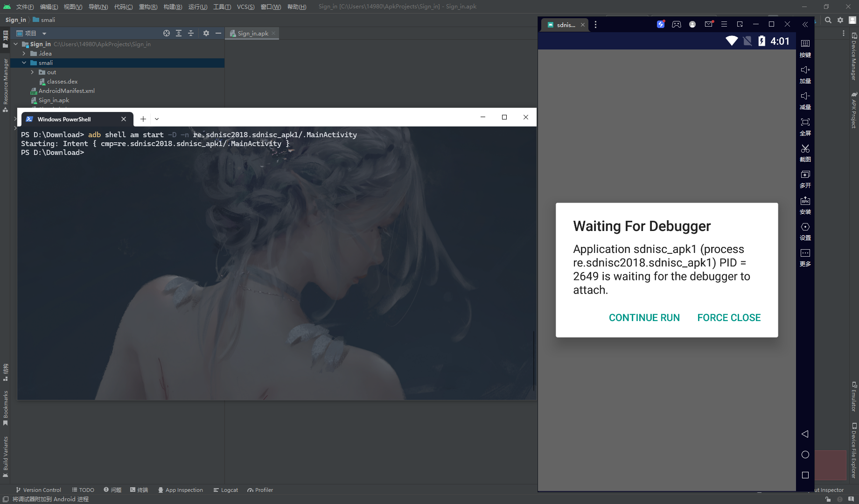This screenshot has height=504, width=859.
Task: Expand the out folder under smali
Action: (32, 72)
